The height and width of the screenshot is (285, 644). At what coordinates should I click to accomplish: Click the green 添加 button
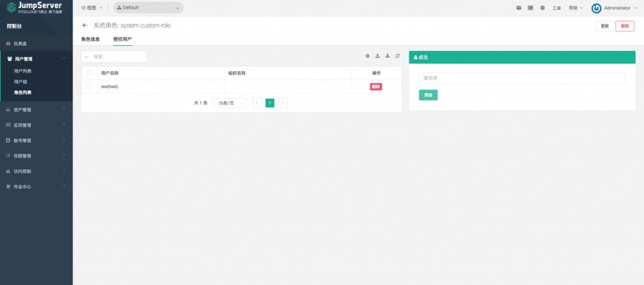pos(428,95)
